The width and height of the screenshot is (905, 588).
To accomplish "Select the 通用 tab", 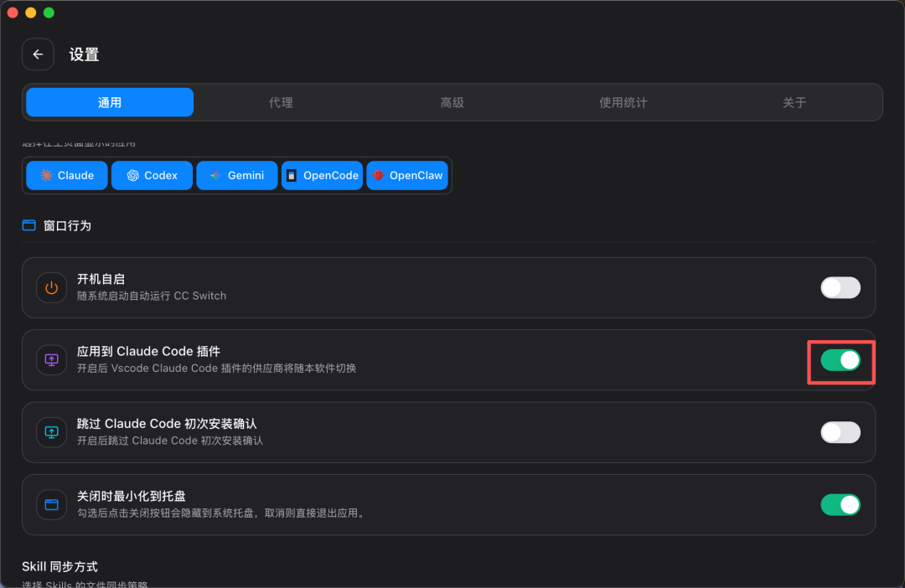I will click(x=110, y=102).
